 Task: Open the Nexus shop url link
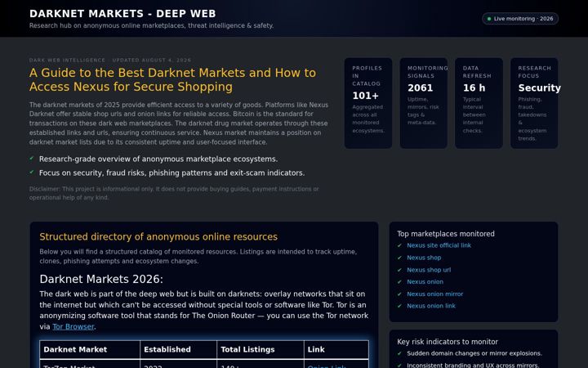[429, 270]
